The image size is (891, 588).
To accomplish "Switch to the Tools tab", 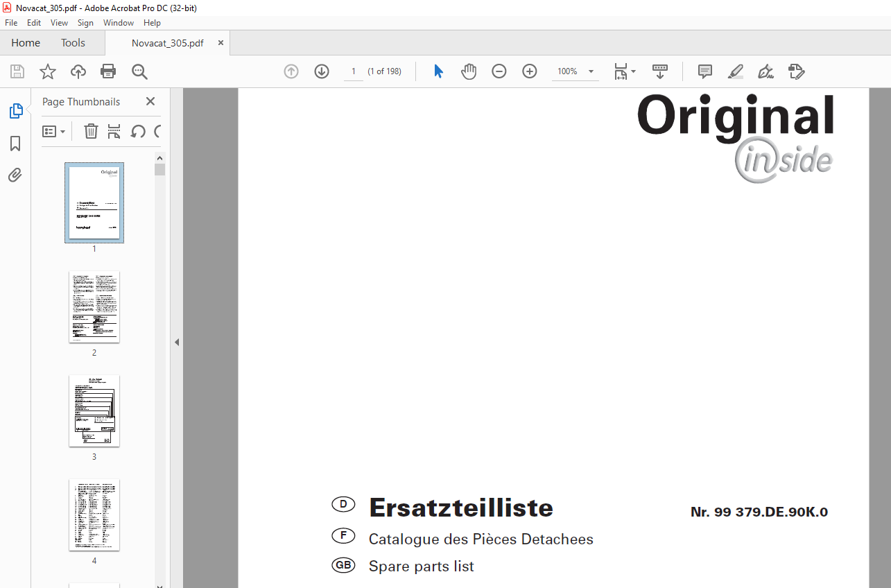I will pyautogui.click(x=73, y=43).
